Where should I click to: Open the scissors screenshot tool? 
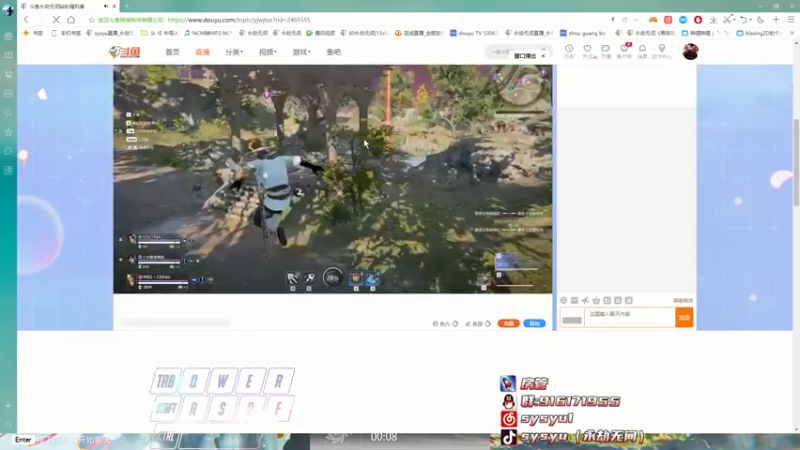pyautogui.click(x=728, y=20)
